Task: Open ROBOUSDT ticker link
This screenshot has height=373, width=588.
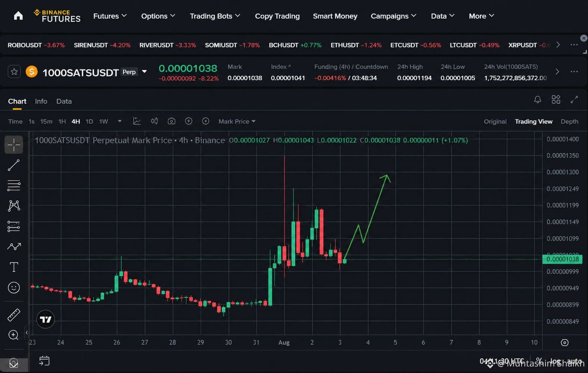Action: tap(36, 45)
